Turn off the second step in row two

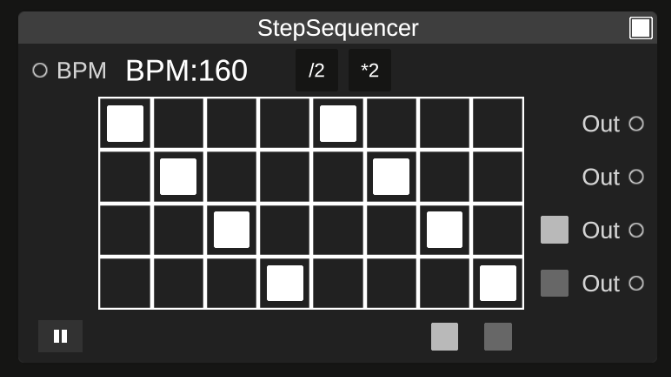(x=178, y=177)
